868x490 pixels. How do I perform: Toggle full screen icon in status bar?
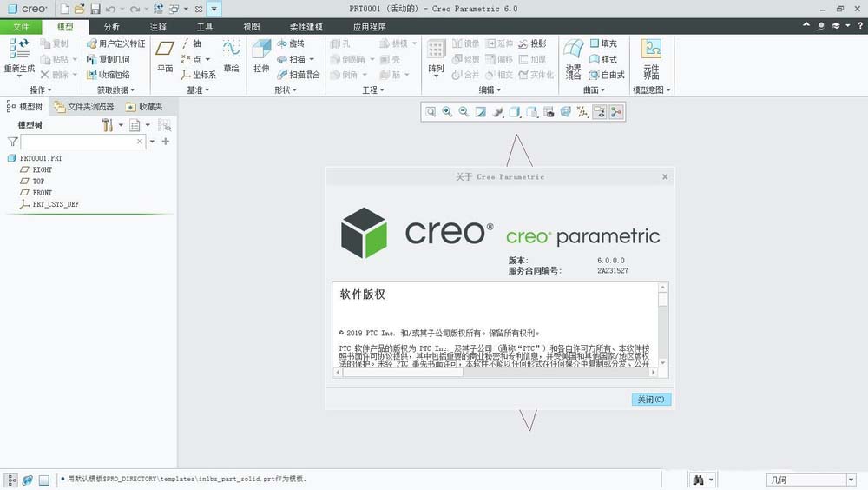pos(43,480)
